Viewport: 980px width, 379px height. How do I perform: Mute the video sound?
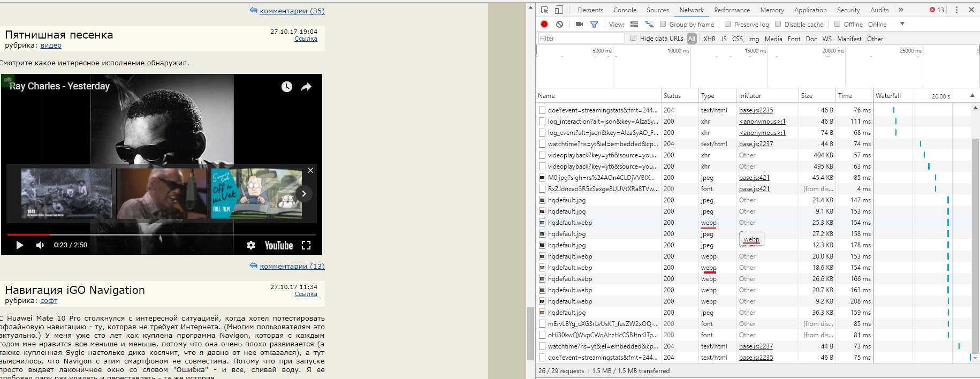point(40,245)
